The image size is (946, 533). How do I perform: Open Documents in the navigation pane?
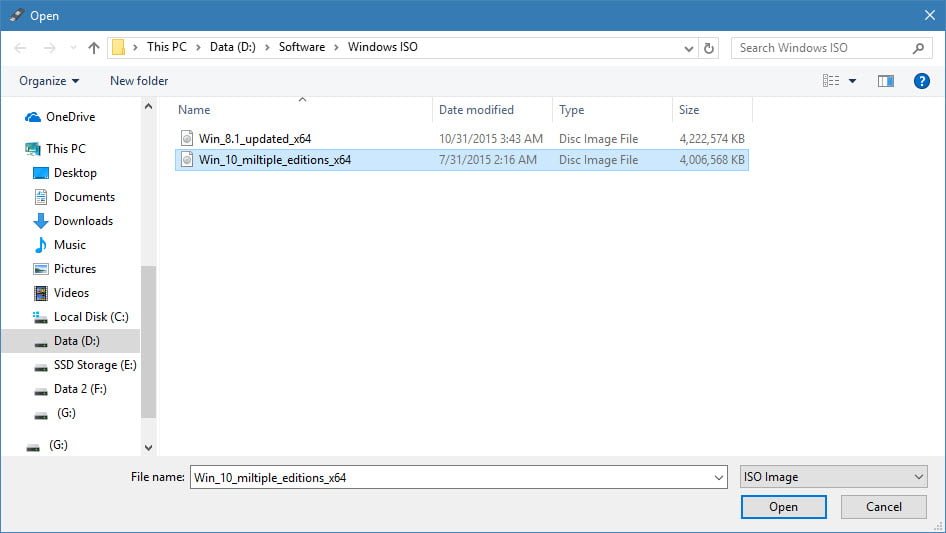tap(84, 197)
